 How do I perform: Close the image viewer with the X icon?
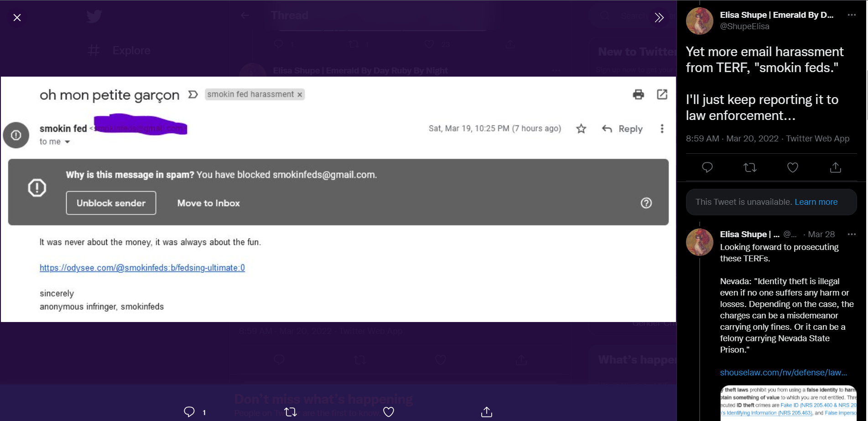17,17
